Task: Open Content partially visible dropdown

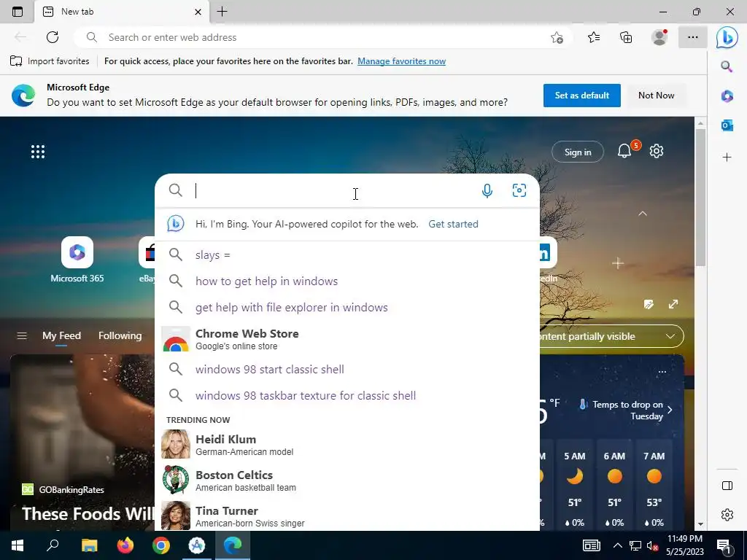Action: coord(612,336)
